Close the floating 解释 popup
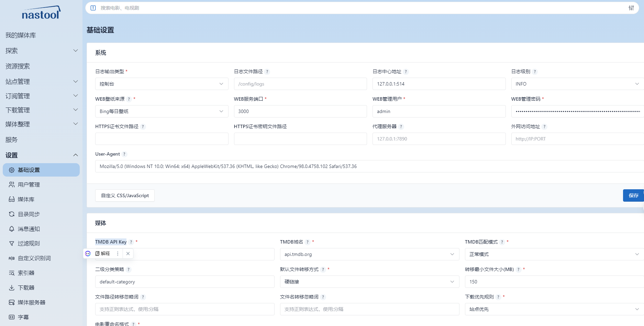The image size is (644, 326). coord(128,254)
